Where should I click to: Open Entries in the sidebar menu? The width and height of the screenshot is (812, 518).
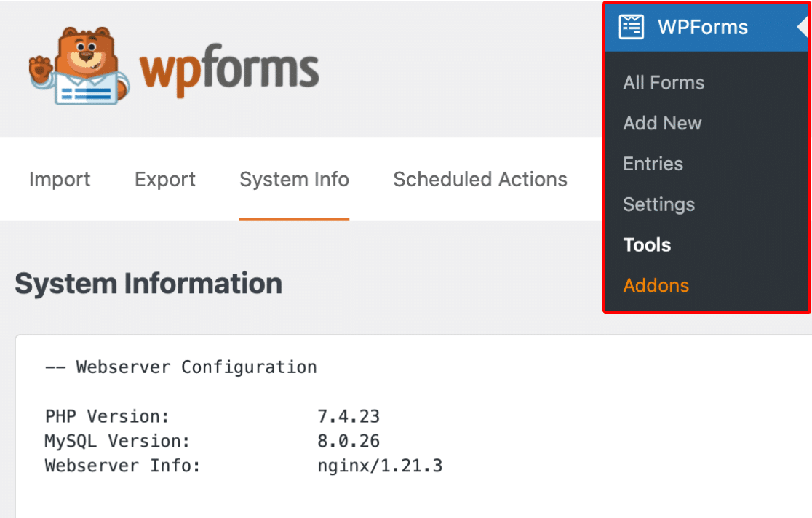653,164
